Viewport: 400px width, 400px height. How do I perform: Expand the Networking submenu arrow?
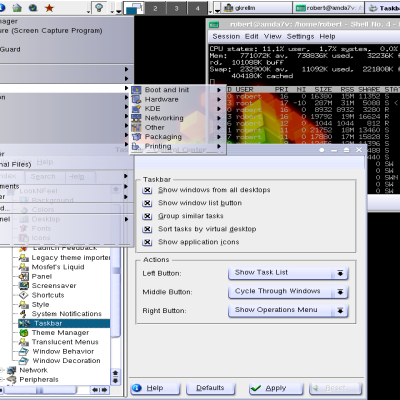click(x=219, y=118)
